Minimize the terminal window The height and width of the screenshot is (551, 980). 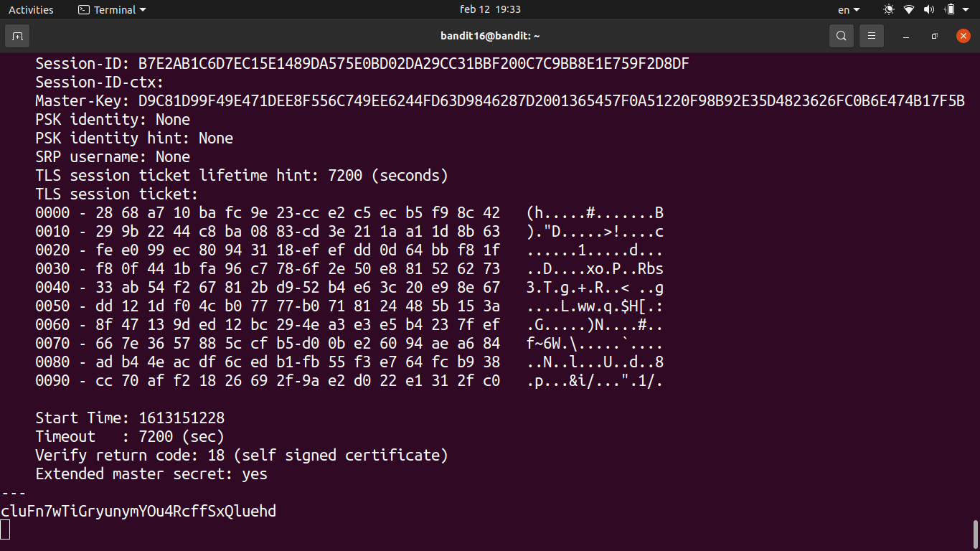pyautogui.click(x=906, y=36)
